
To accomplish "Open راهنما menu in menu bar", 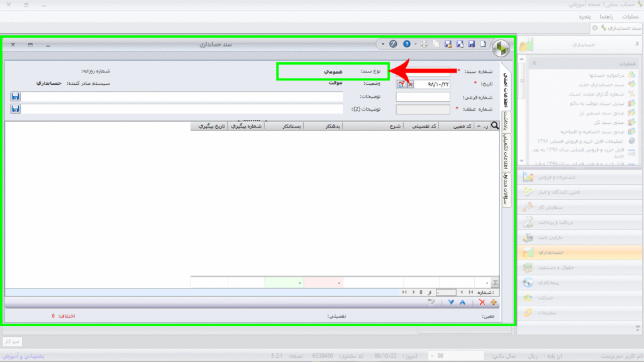I will (606, 16).
